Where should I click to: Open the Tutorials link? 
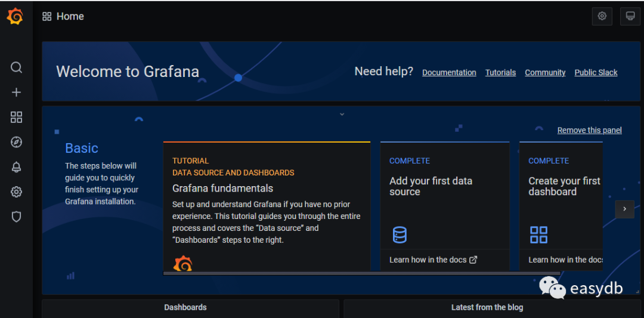click(x=500, y=73)
